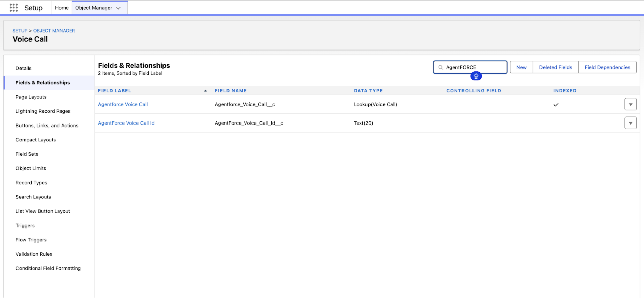Image resolution: width=644 pixels, height=298 pixels.
Task: Open row menu for AgentForce Voice Call Id
Action: [630, 123]
